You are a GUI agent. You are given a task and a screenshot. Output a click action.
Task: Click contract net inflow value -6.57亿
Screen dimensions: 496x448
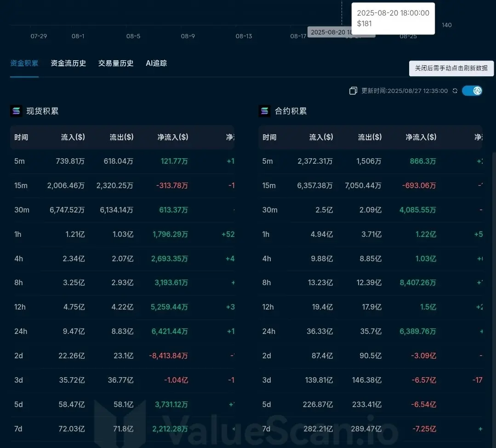pyautogui.click(x=424, y=380)
